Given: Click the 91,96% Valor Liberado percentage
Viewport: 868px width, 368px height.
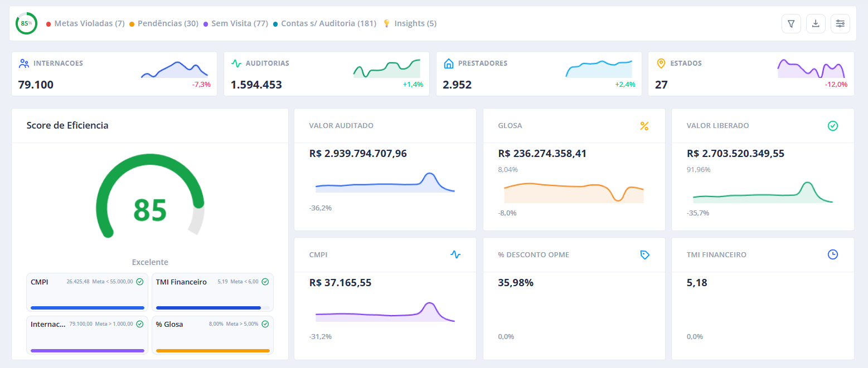Looking at the screenshot, I should (699, 169).
